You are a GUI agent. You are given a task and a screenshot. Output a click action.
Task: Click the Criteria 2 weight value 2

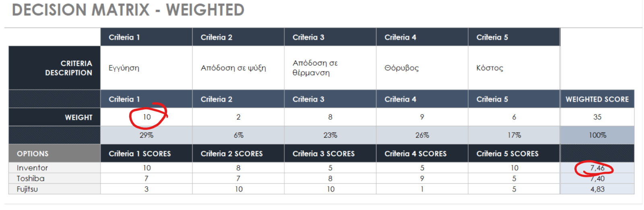tap(238, 117)
